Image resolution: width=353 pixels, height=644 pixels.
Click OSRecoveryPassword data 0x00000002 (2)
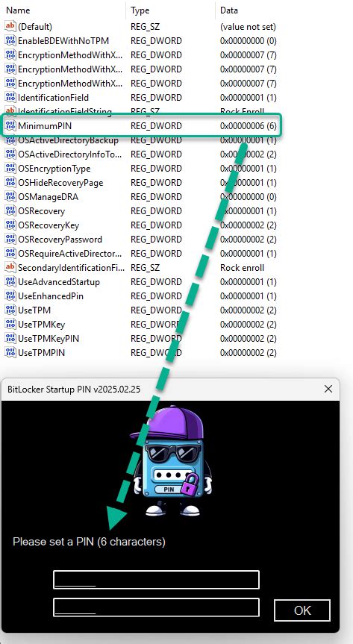pos(249,239)
